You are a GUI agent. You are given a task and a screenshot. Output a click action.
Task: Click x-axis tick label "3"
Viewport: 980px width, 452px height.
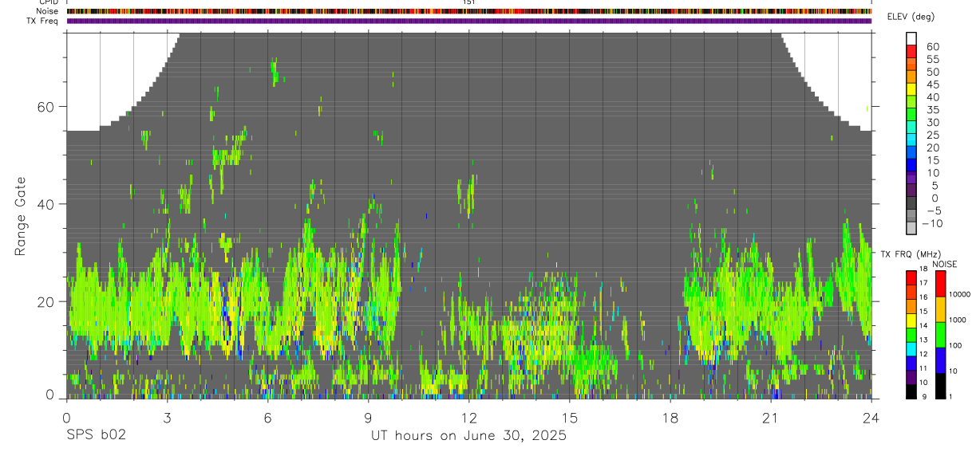point(167,418)
